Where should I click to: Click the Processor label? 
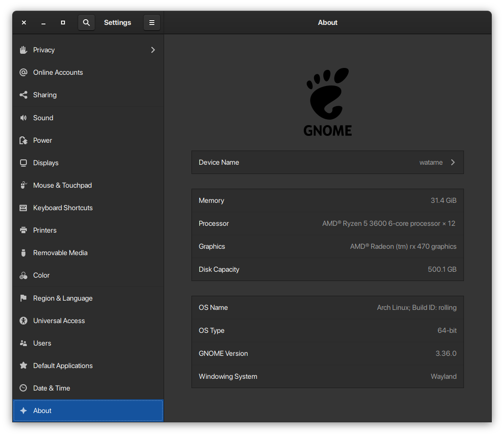click(x=214, y=224)
